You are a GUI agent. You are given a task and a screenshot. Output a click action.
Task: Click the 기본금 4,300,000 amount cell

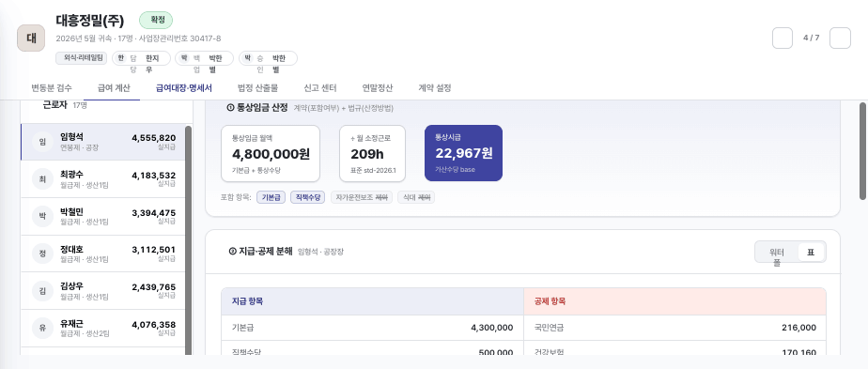(x=492, y=328)
